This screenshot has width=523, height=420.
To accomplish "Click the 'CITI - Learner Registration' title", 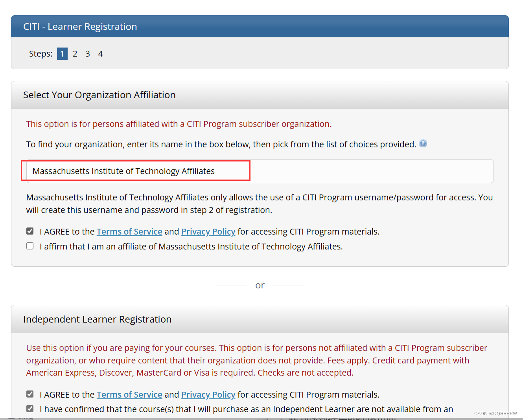I will point(80,27).
